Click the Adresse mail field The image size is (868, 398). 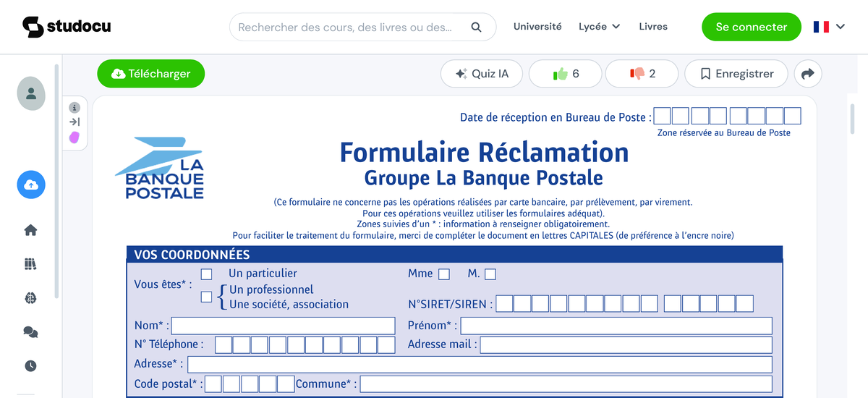(x=626, y=345)
